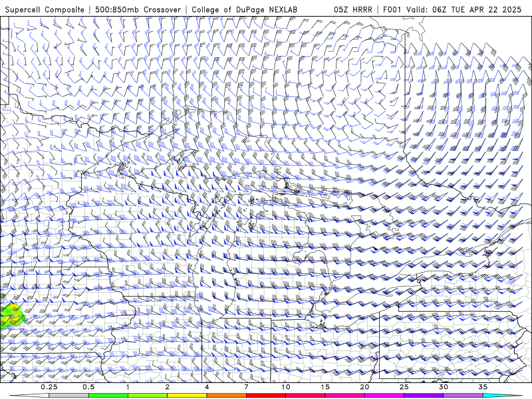Click the yellow color bar segment
The image size is (532, 399).
[187, 396]
